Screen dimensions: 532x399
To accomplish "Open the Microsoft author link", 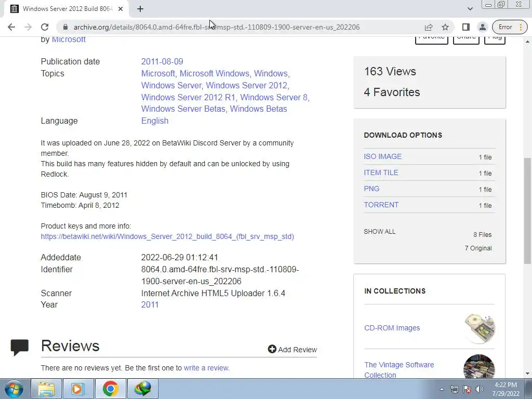I will (69, 39).
